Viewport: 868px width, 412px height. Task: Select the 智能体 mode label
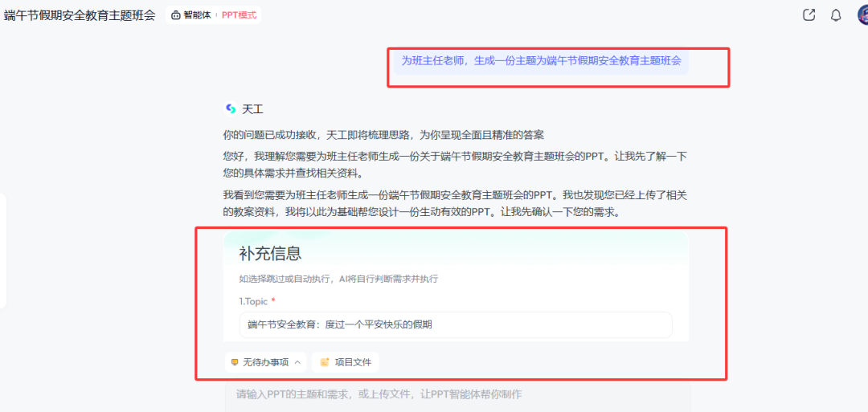(x=197, y=15)
